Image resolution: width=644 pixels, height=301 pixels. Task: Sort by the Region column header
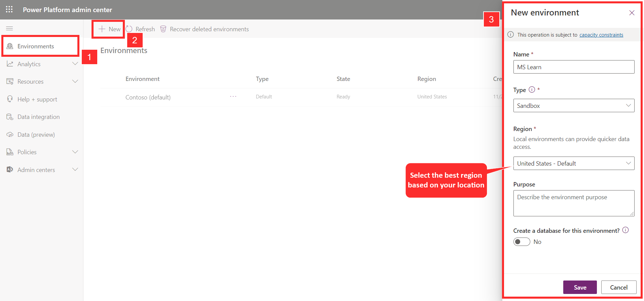pyautogui.click(x=427, y=79)
